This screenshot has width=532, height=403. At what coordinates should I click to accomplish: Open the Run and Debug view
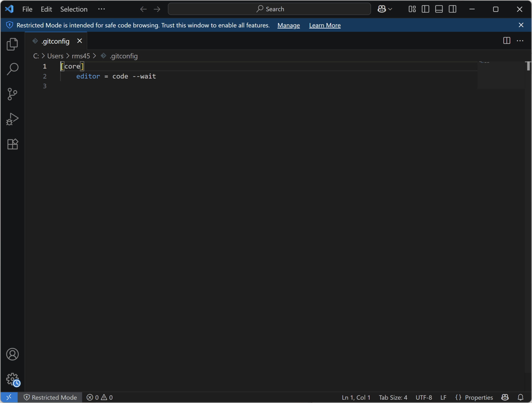(x=12, y=119)
